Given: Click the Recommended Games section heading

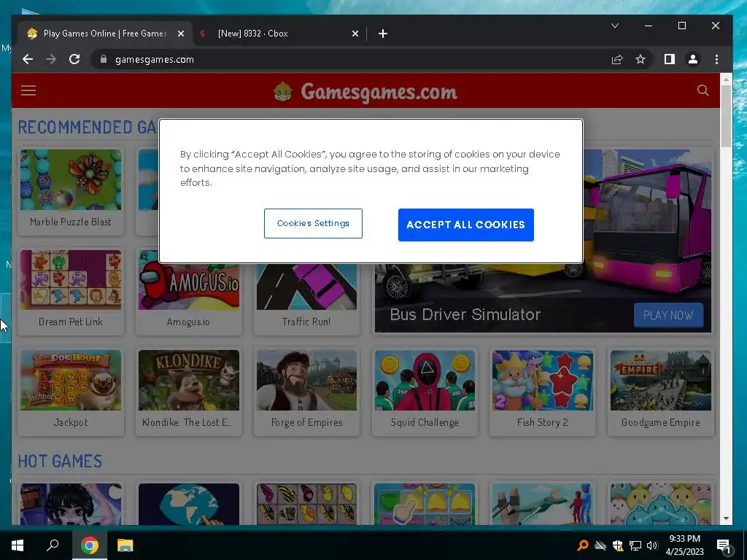Looking at the screenshot, I should 88,127.
